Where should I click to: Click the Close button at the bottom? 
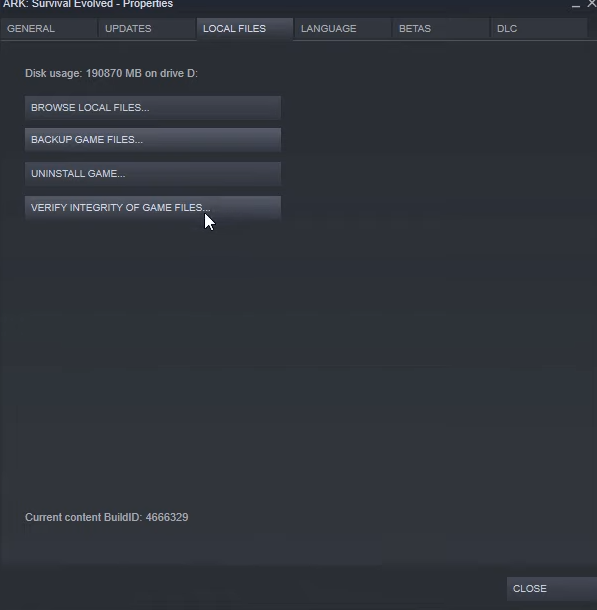552,589
